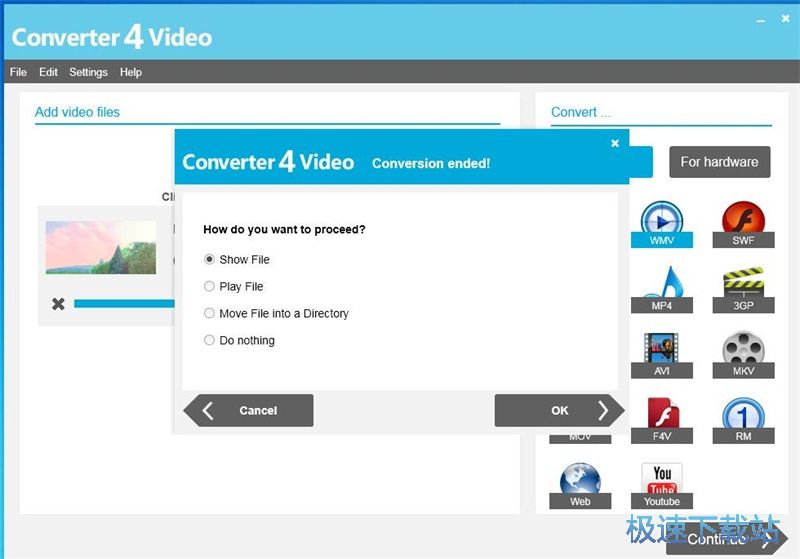
Task: Choose the SWF flash format icon
Action: point(743,224)
